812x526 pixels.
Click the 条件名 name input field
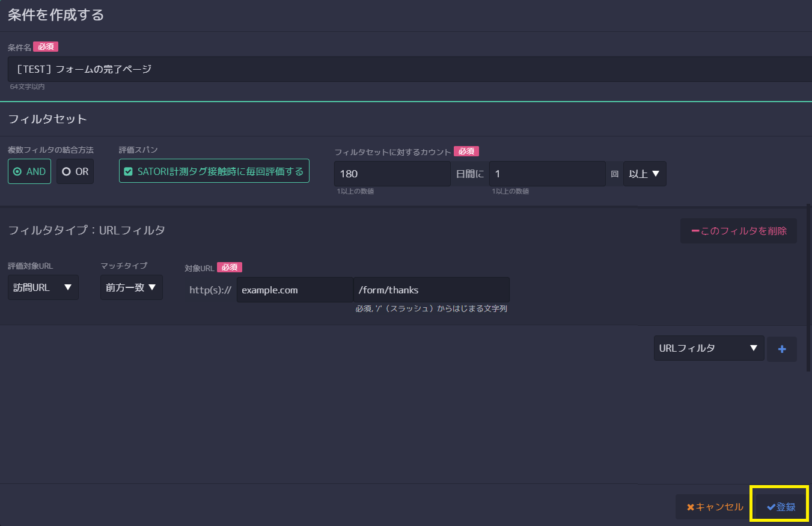(409, 69)
